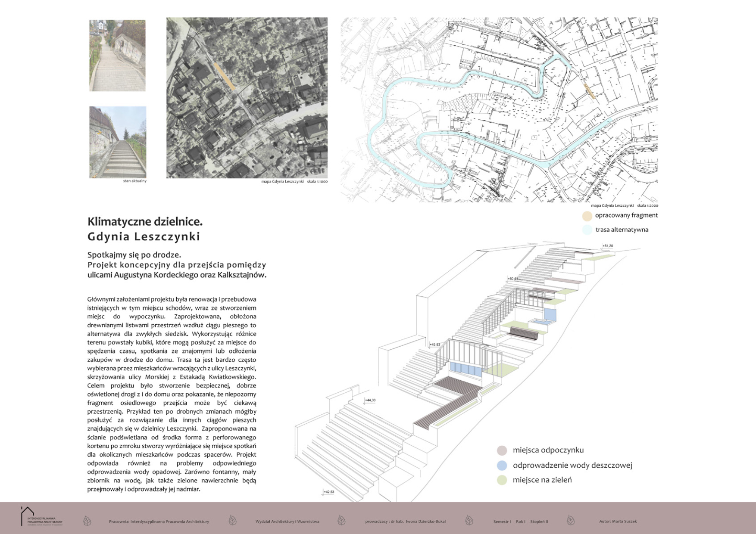This screenshot has height=534, width=756.
Task: Click the Interdyscyplinarna Pracownia Architektury house logo
Action: pos(41,516)
